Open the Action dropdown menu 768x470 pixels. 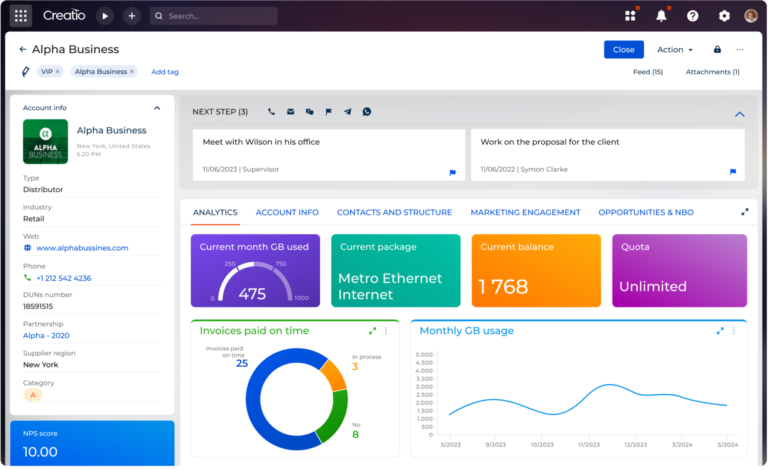coord(675,49)
